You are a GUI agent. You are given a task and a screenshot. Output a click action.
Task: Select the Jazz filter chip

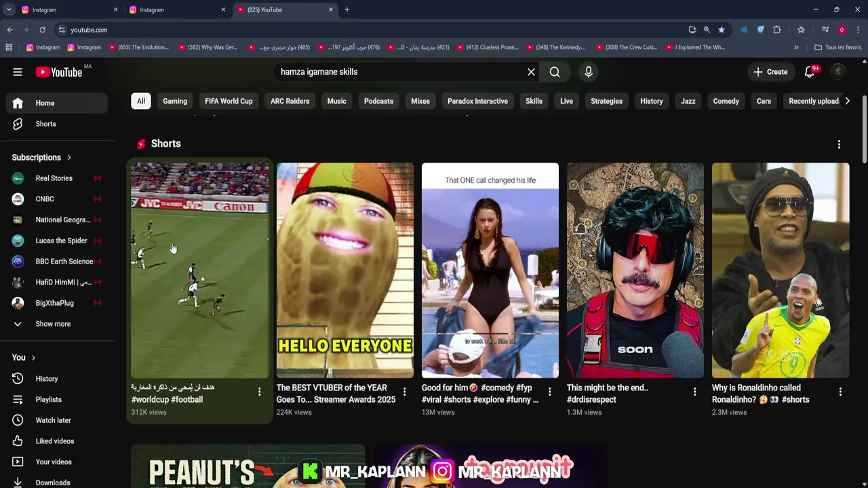(x=688, y=101)
